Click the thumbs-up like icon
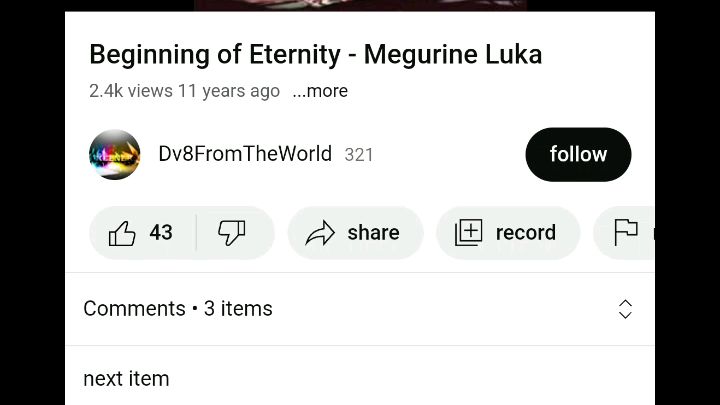This screenshot has width=720, height=405. 122,233
